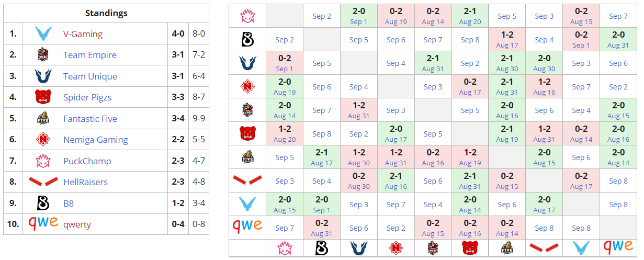Click the Standings table header

[x=106, y=14]
